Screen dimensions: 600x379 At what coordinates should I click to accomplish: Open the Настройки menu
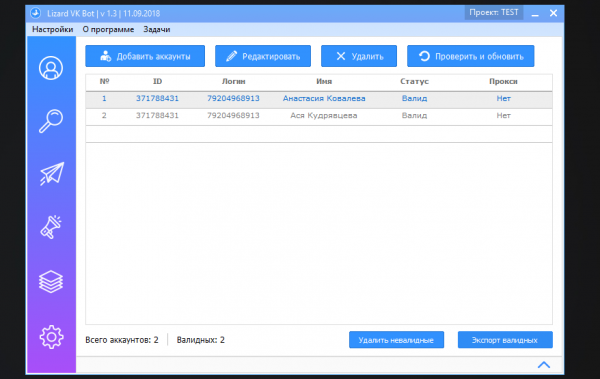(x=52, y=29)
